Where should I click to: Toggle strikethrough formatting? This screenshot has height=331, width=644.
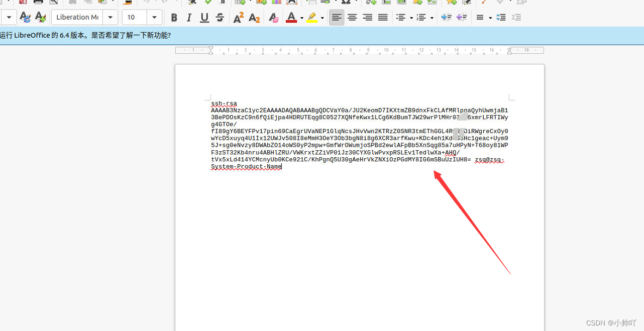(x=220, y=18)
